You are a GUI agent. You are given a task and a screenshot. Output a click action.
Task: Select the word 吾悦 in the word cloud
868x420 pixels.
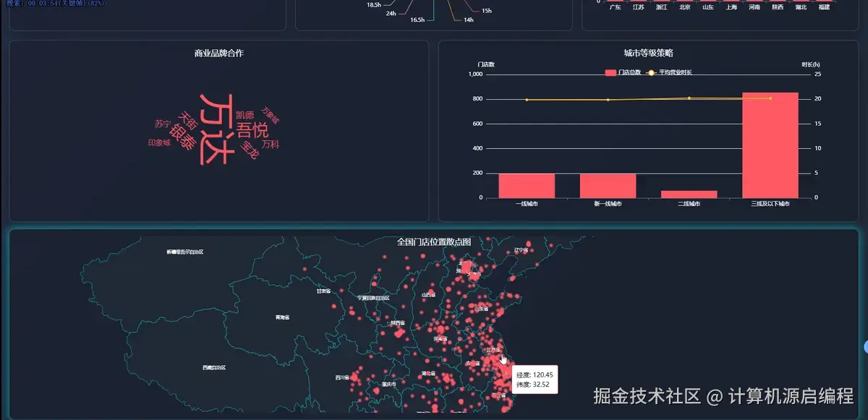(252, 131)
